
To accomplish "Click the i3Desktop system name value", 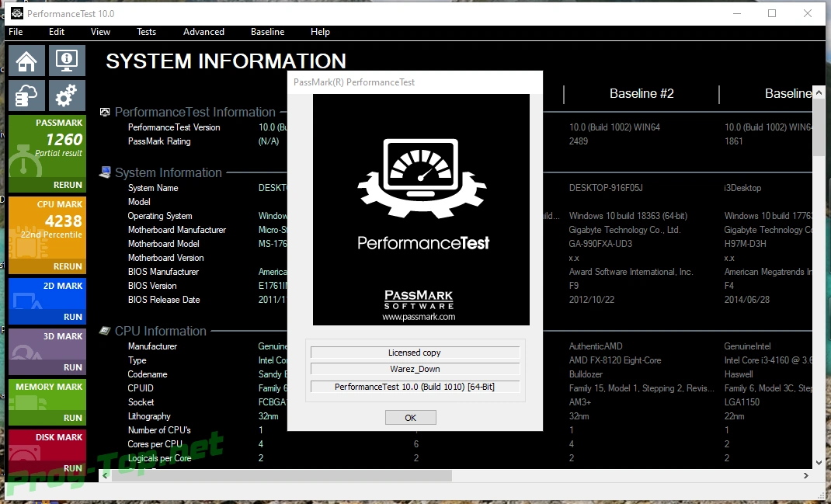I will click(742, 188).
